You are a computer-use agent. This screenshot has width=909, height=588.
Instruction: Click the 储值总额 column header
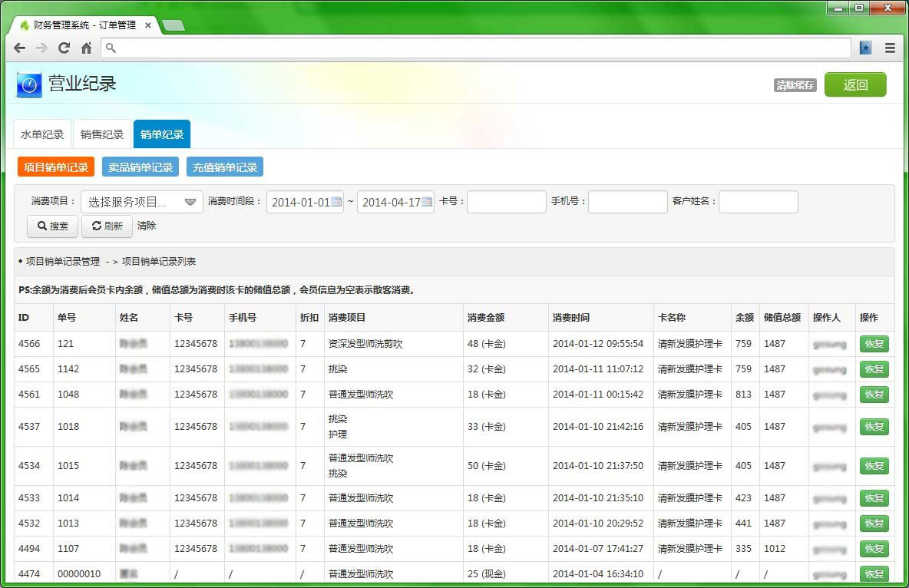coord(782,317)
